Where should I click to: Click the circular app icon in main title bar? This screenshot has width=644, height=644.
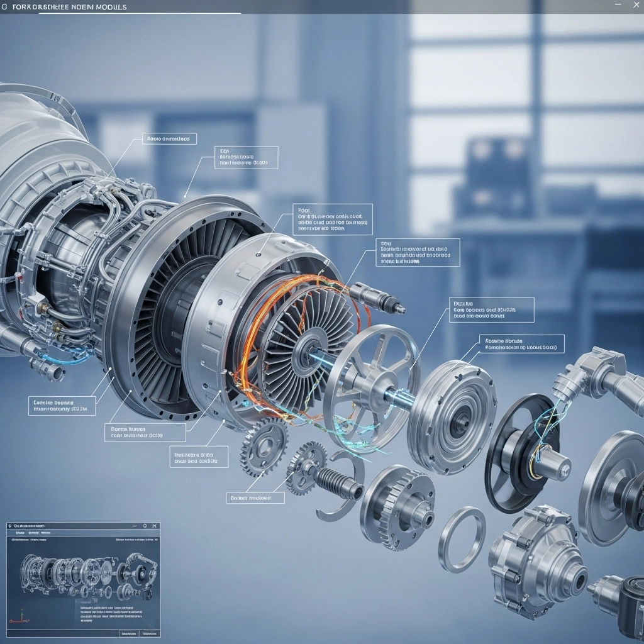point(5,7)
